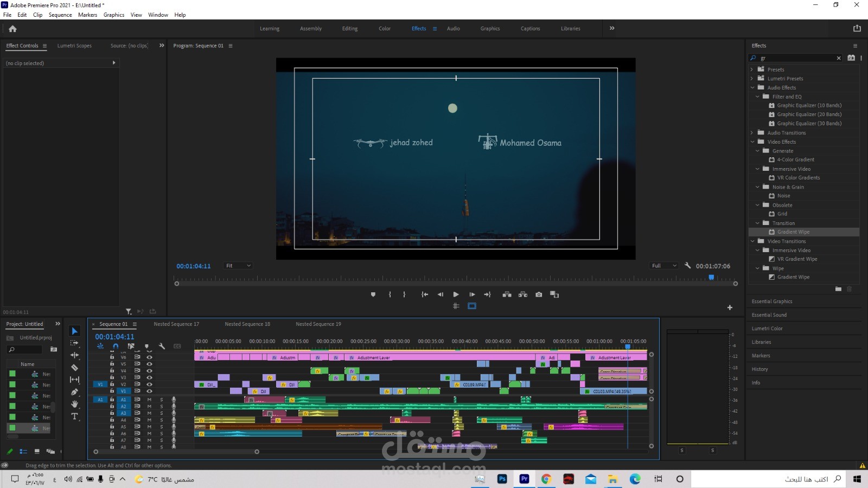Select the Track Select Forward tool
The height and width of the screenshot is (488, 868).
tap(75, 343)
